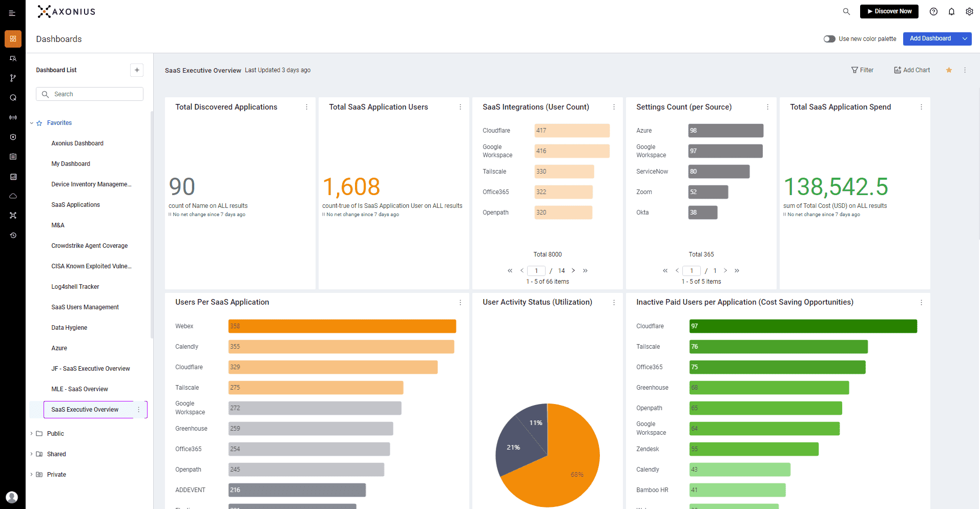Open Add Dashboard dropdown arrow
Viewport: 980px width, 509px height.
pos(965,39)
